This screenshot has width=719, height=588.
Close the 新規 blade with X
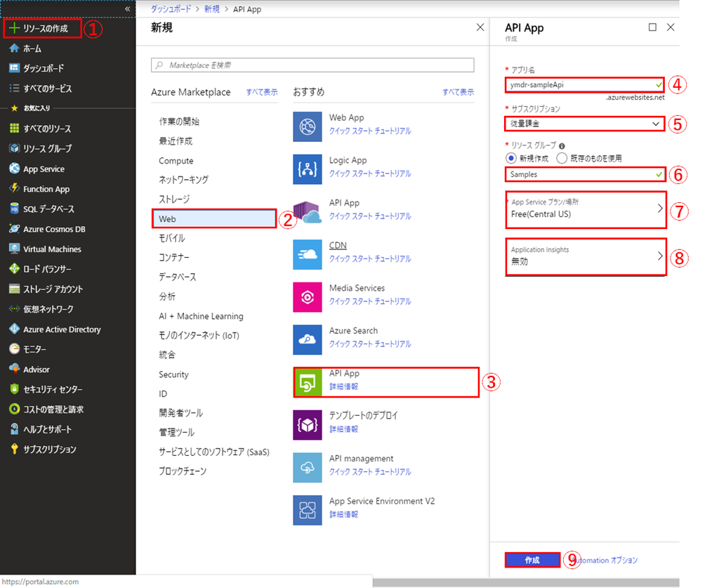tap(480, 27)
